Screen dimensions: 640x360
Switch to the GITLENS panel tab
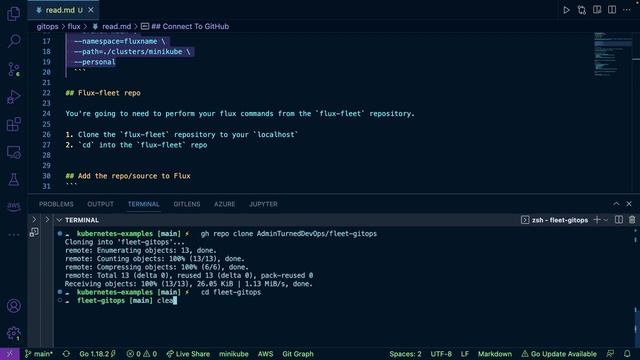(187, 204)
